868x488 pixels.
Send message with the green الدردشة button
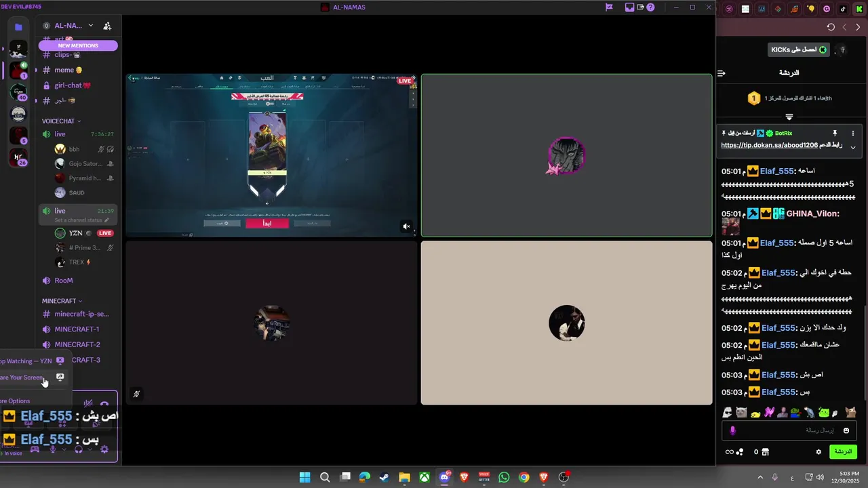(x=843, y=451)
